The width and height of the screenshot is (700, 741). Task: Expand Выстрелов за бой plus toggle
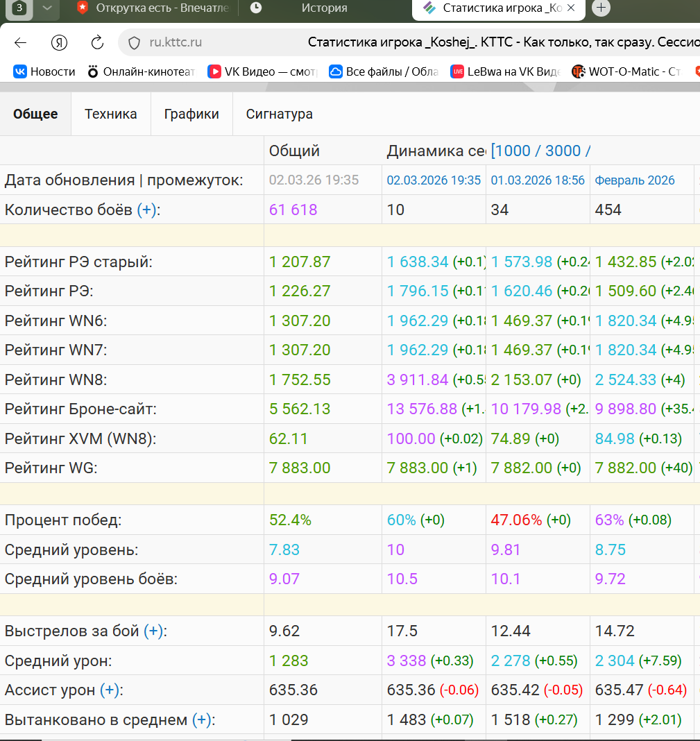153,631
